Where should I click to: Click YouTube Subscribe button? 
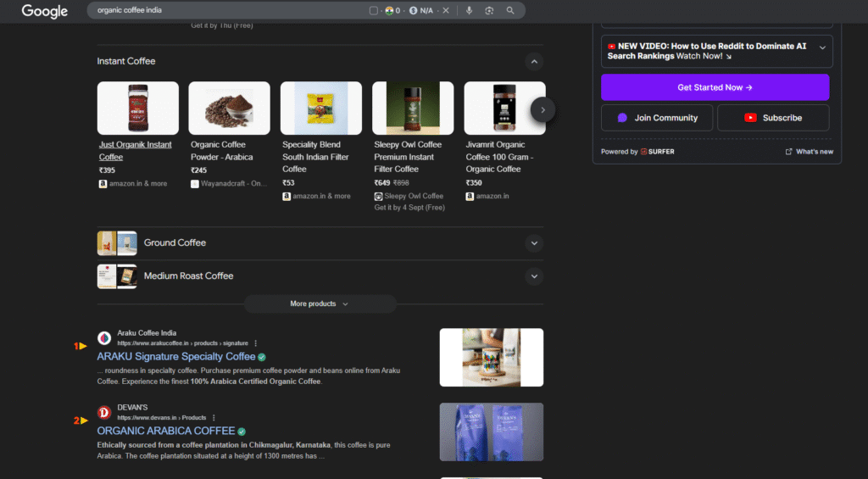[773, 118]
